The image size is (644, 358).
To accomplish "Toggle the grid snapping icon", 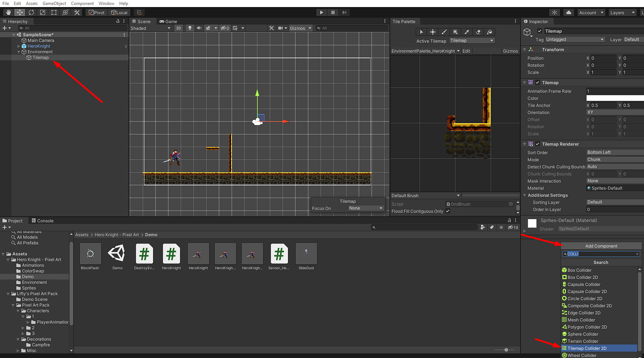I will click(139, 12).
